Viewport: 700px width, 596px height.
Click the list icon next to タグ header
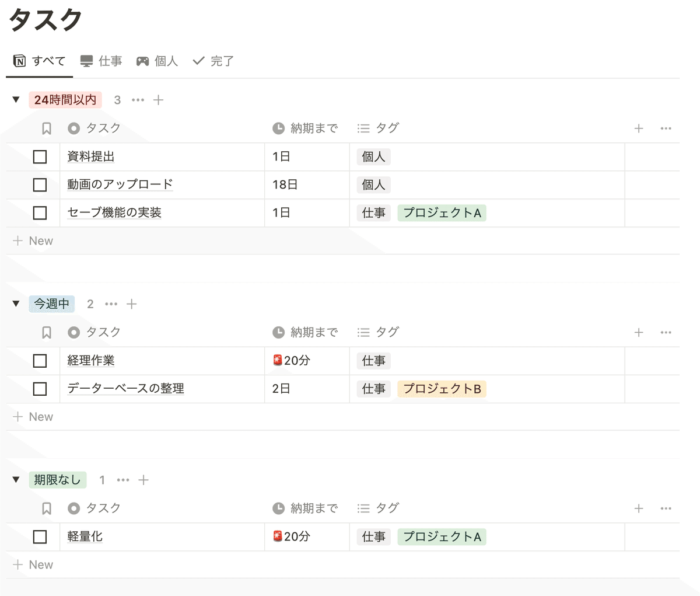tap(363, 128)
